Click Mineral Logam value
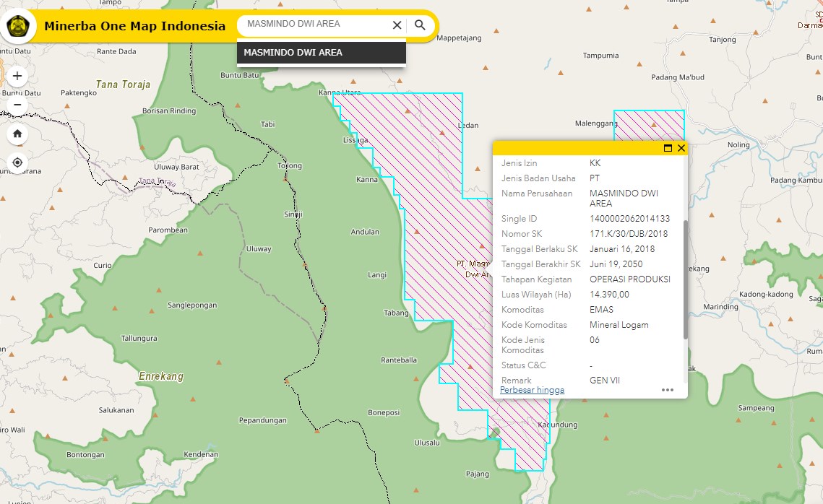The height and width of the screenshot is (504, 823). (619, 325)
